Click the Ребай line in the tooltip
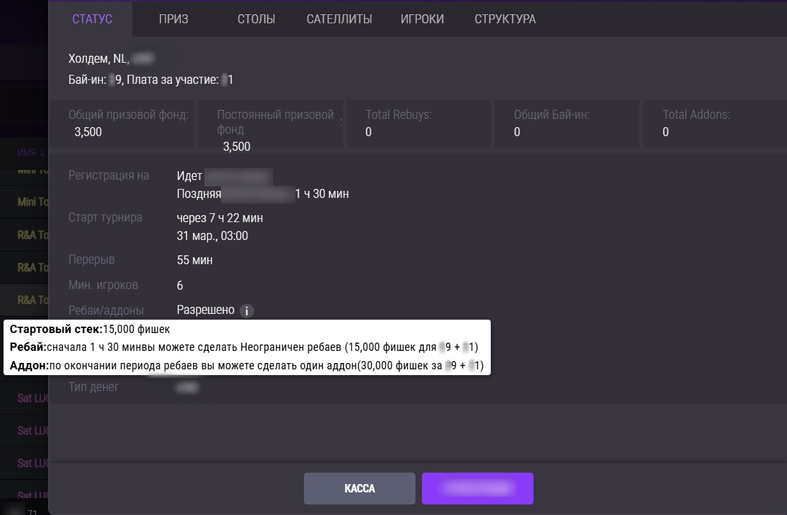 pos(244,347)
